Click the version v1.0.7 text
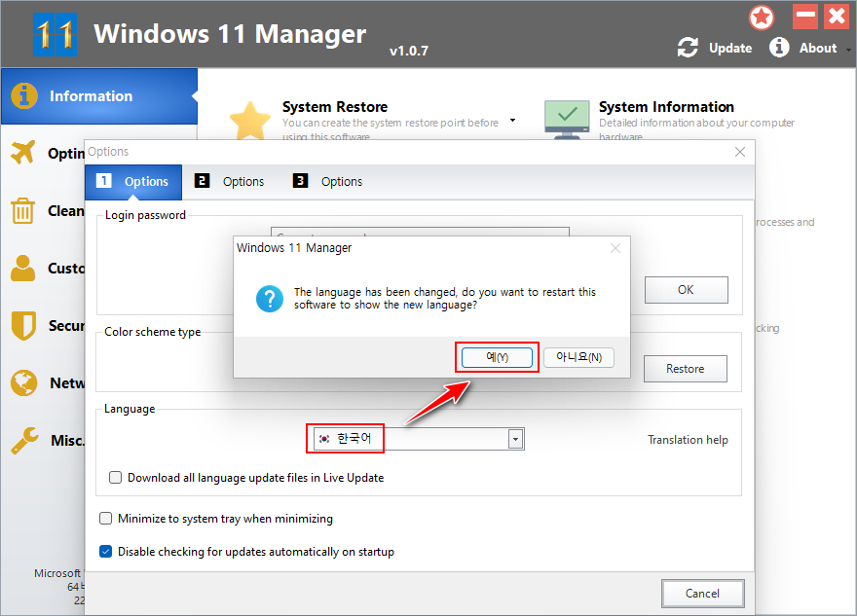Screen dimensions: 857x616 point(409,51)
